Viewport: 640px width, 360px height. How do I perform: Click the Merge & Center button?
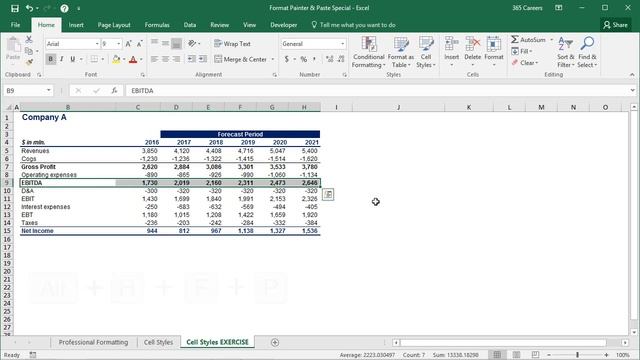pyautogui.click(x=241, y=60)
